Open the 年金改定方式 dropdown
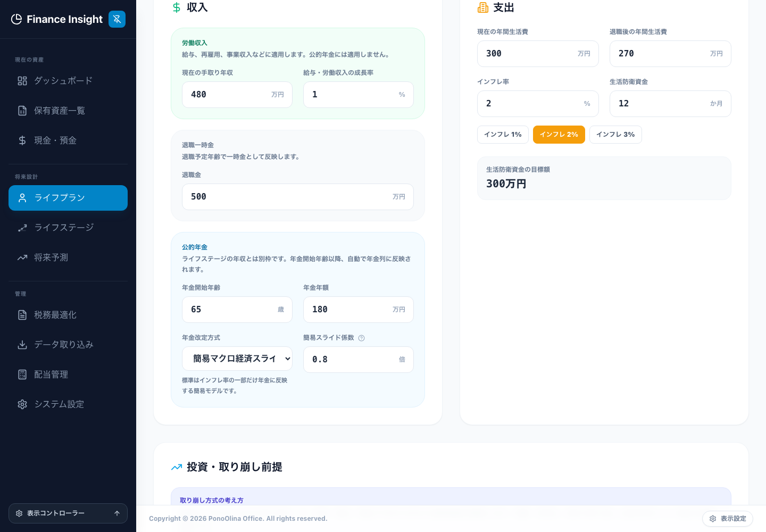The image size is (766, 532). (x=237, y=359)
